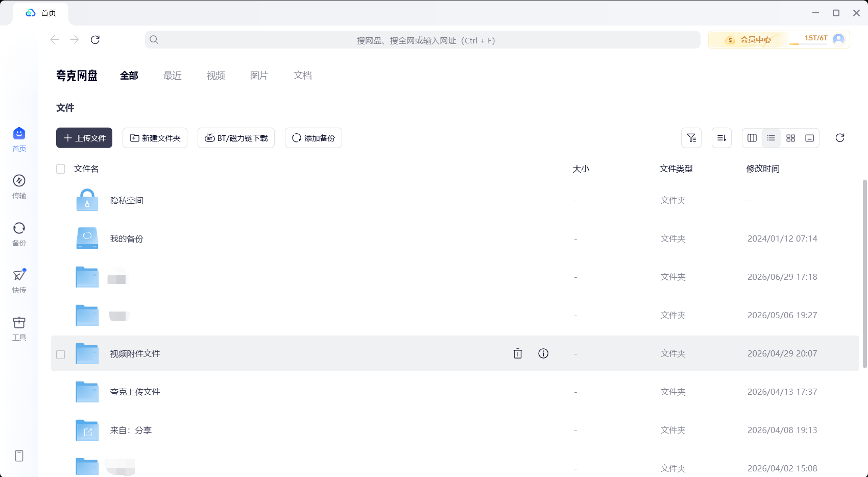This screenshot has height=477, width=868.
Task: Switch to list view layout
Action: point(771,138)
